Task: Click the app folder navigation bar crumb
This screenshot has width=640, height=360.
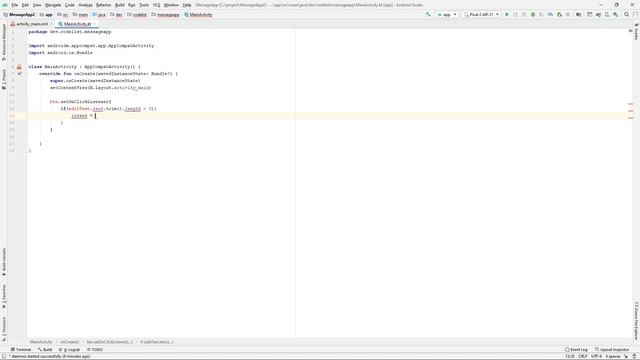Action: [x=47, y=15]
